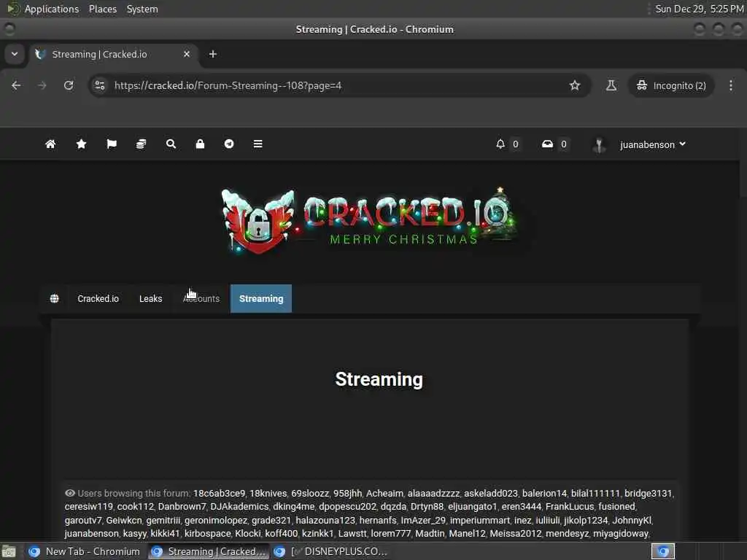Open the System menu

click(142, 9)
